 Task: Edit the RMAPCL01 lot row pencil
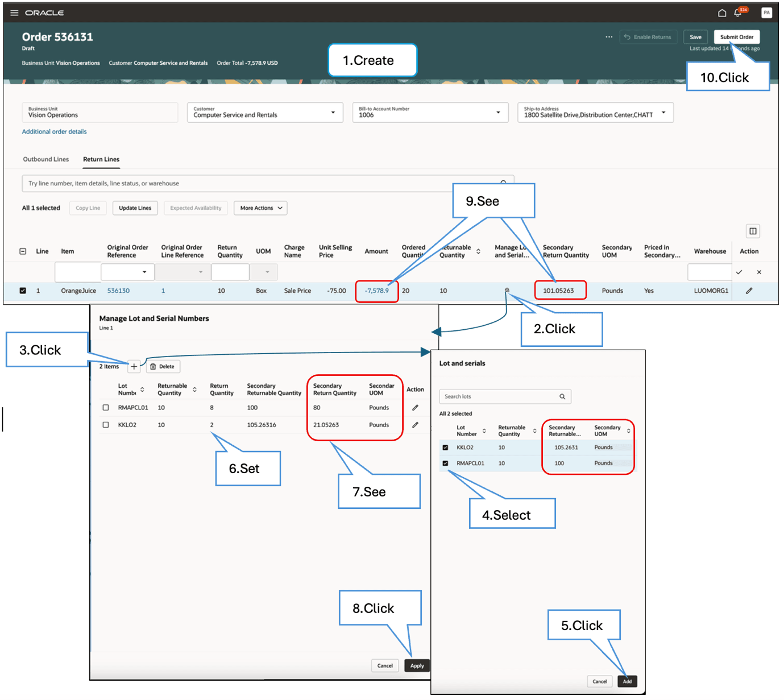click(415, 408)
